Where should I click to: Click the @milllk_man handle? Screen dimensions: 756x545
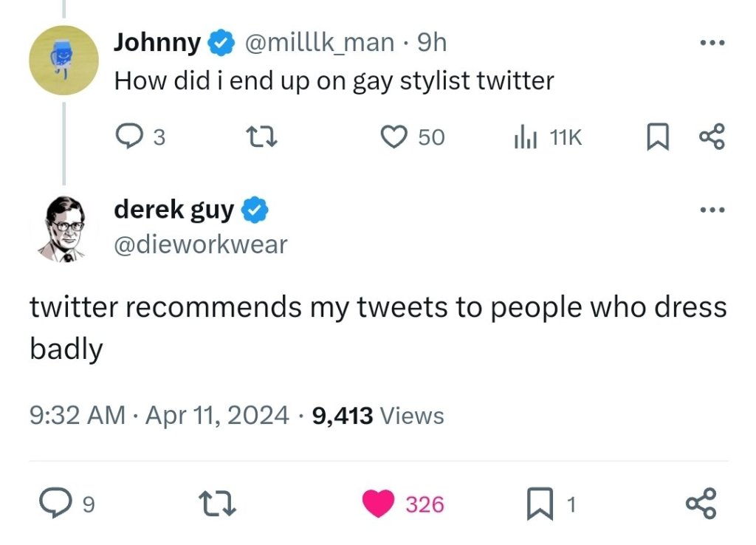pos(318,43)
